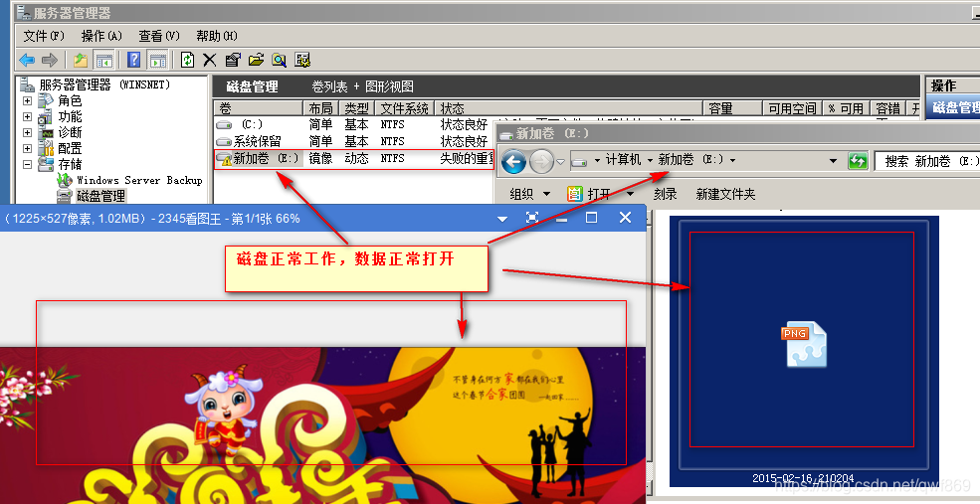Select the 新加卷 (E:) volume row

pyautogui.click(x=354, y=159)
